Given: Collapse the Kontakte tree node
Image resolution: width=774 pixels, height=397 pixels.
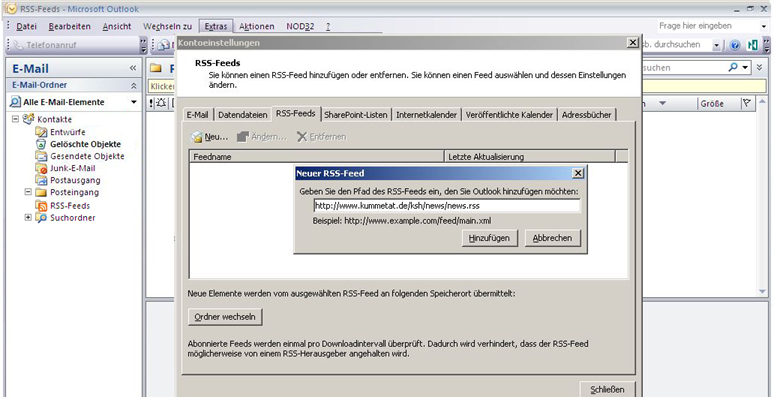Looking at the screenshot, I should 15,119.
